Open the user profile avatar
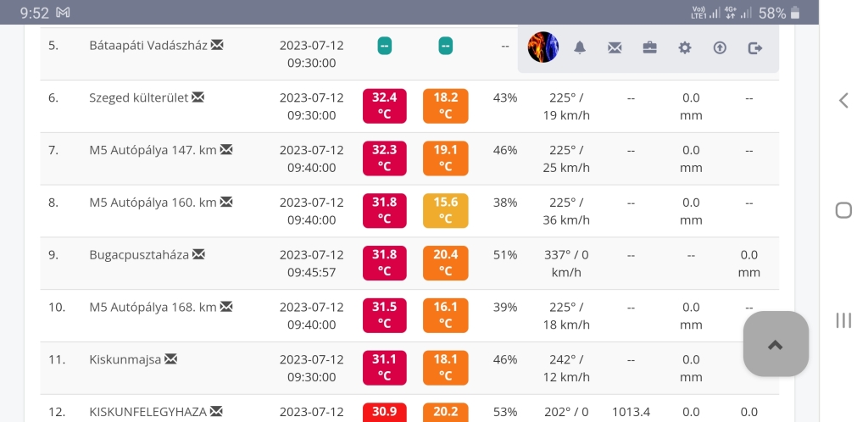The image size is (868, 422). (543, 47)
